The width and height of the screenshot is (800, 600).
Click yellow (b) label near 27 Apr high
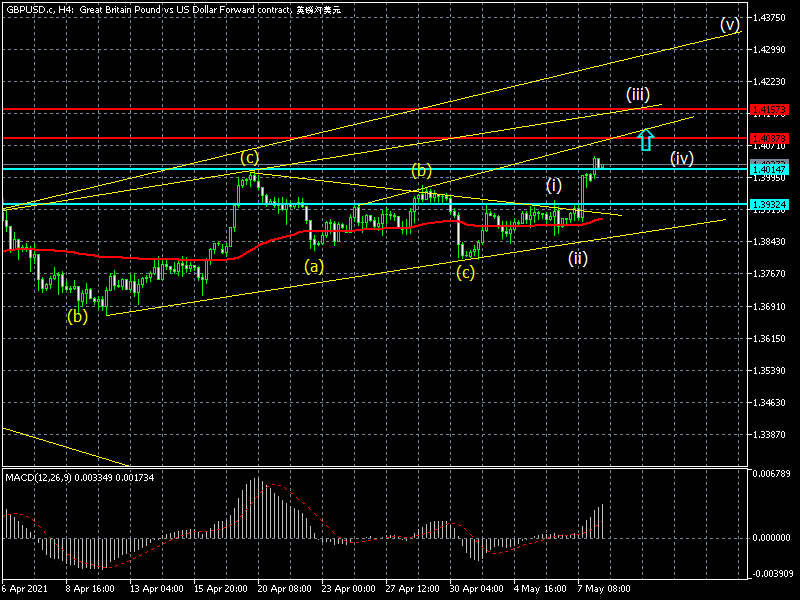click(x=421, y=170)
